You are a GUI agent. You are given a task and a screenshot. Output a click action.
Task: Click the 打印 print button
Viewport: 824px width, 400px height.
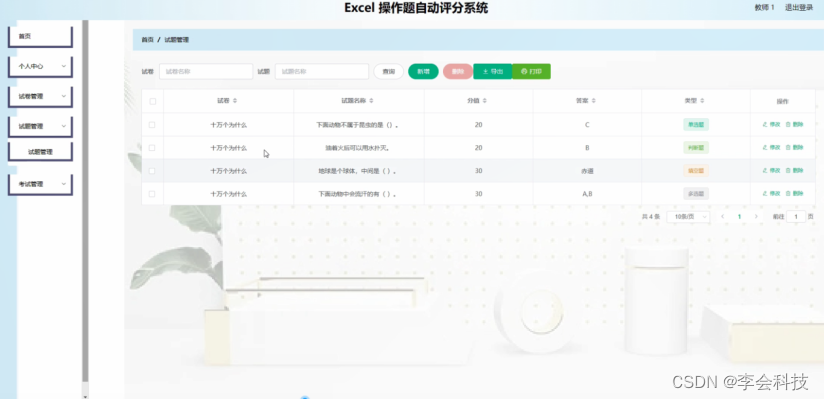[x=531, y=71]
